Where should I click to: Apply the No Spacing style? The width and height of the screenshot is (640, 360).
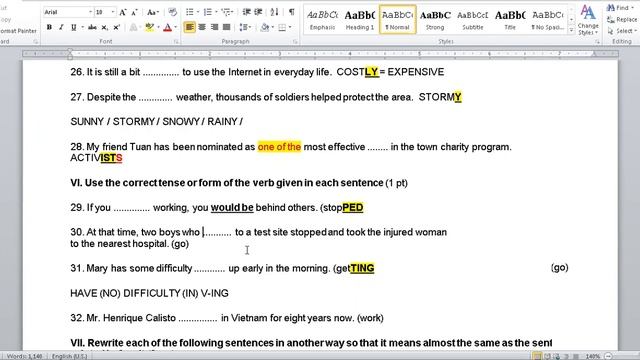click(x=547, y=20)
